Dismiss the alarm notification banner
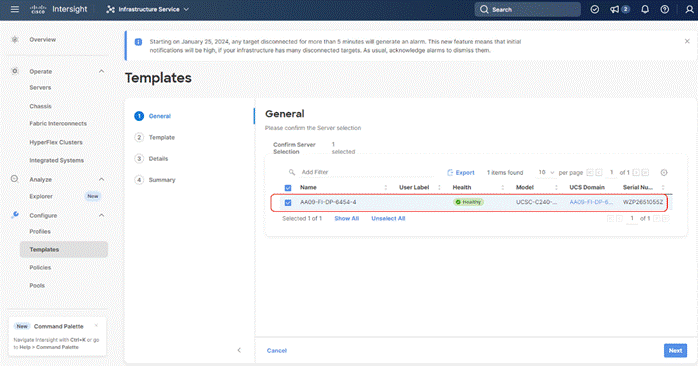This screenshot has height=366, width=698. click(687, 41)
